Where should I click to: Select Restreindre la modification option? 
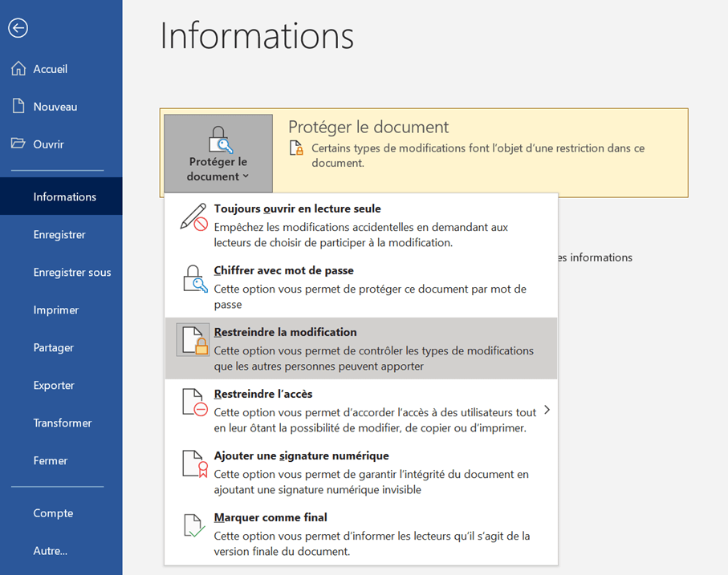point(361,348)
